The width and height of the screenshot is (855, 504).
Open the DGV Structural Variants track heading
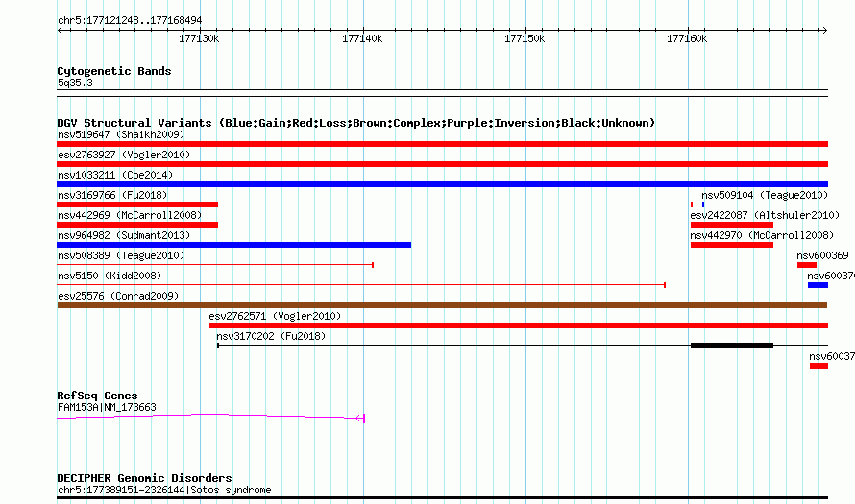tap(356, 123)
